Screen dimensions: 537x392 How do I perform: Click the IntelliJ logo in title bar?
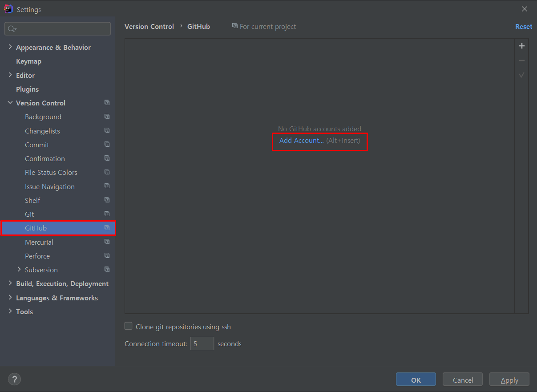(8, 9)
